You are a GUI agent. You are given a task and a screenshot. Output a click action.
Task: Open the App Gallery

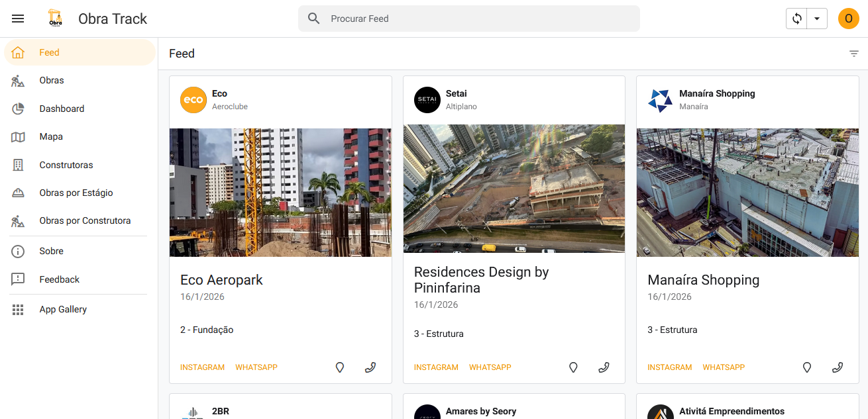click(x=63, y=309)
